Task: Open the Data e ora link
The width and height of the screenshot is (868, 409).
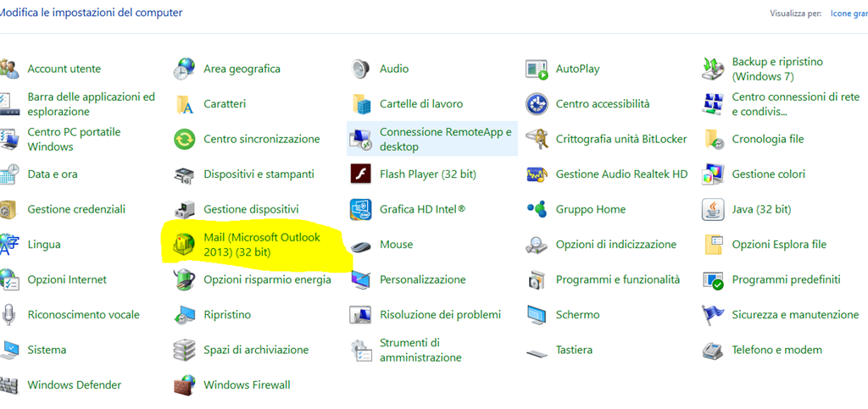Action: (x=53, y=174)
